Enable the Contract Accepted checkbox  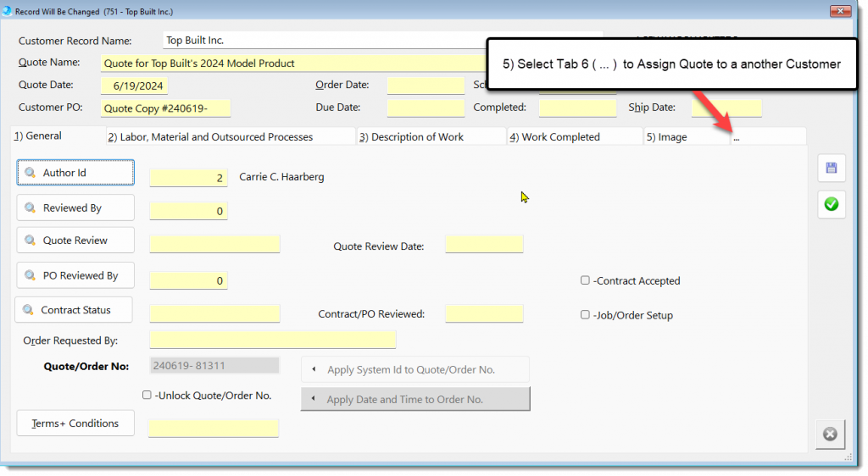point(585,280)
